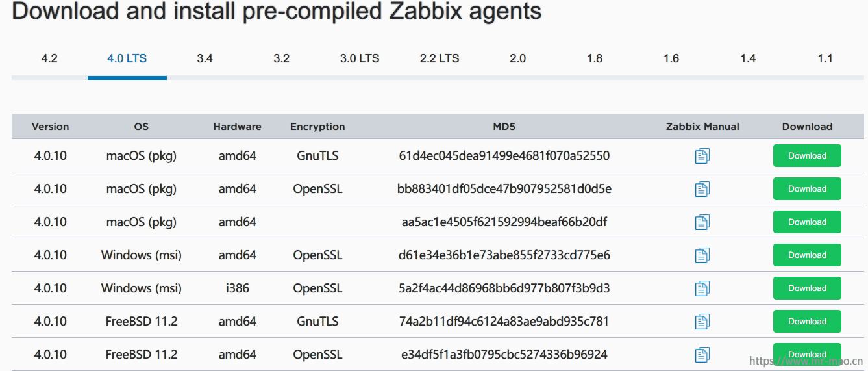The width and height of the screenshot is (868, 371).
Task: Click the MD5 column header
Action: coord(504,127)
